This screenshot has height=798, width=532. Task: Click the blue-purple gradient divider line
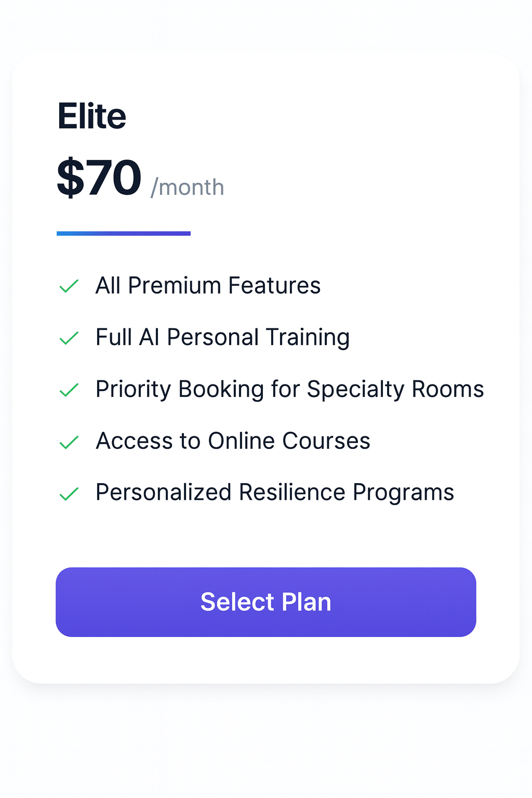click(x=124, y=234)
